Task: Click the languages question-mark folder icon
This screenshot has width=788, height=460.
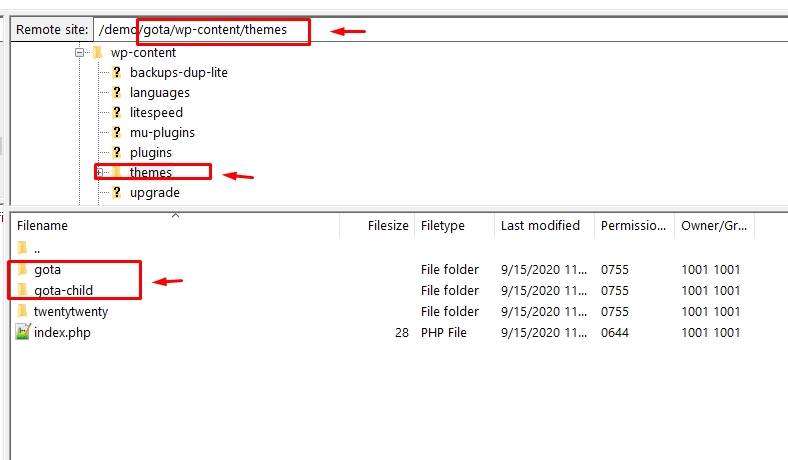Action: [x=117, y=93]
